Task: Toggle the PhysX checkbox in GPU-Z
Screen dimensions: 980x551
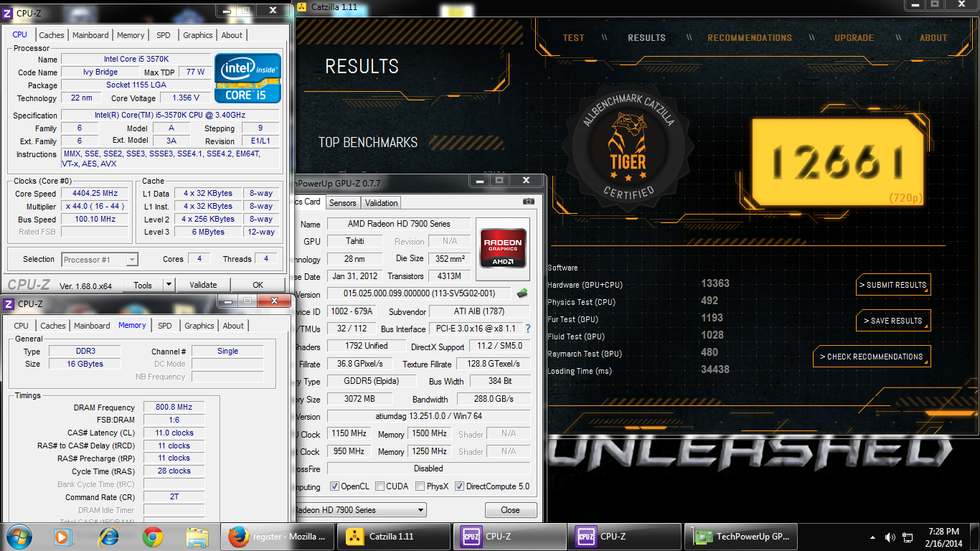Action: click(420, 486)
